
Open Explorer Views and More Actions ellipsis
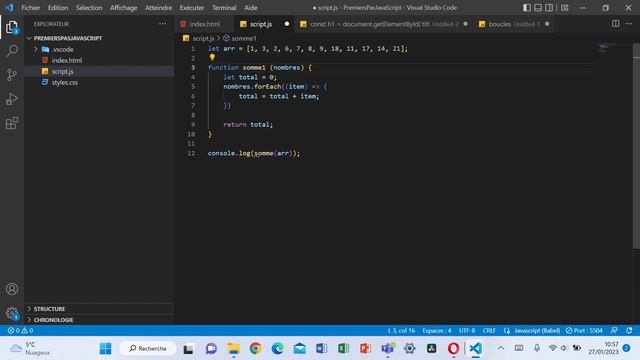click(162, 24)
